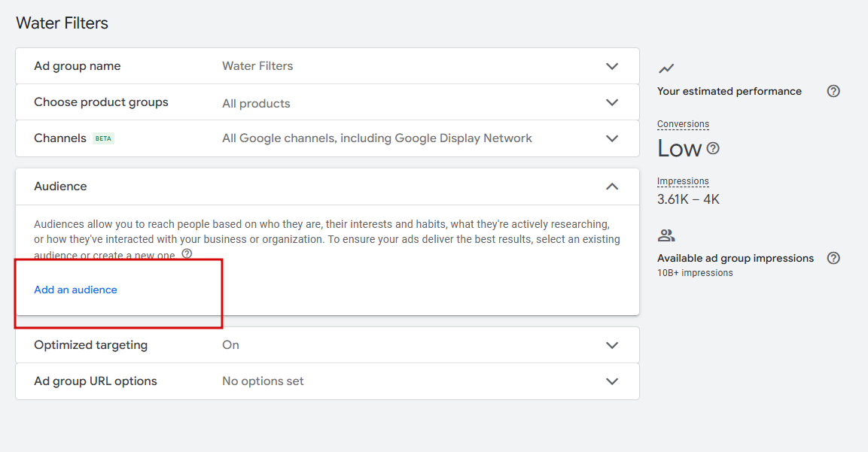Click the Add an audience link
The width and height of the screenshot is (868, 452).
[75, 290]
